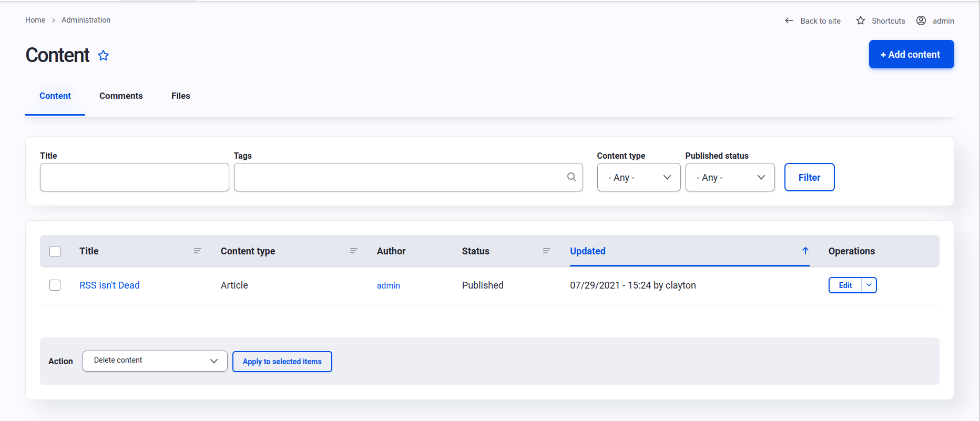Expand the Edit operations dropdown arrow

[869, 285]
